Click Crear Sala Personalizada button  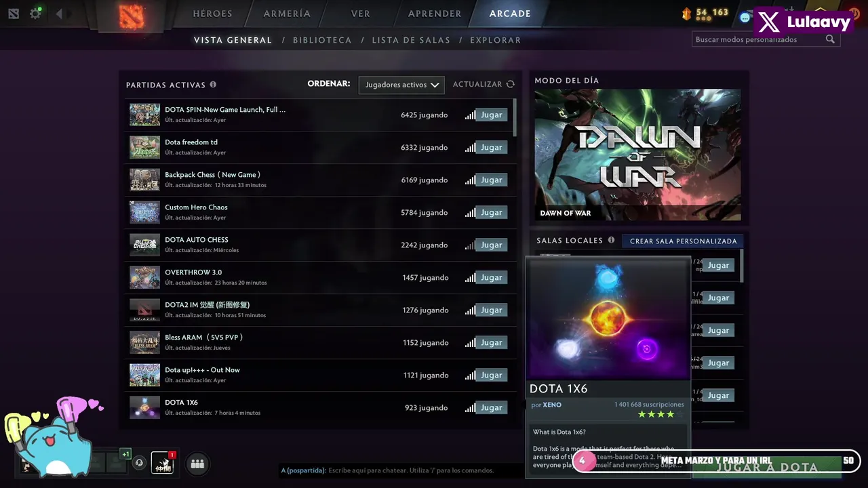point(683,241)
